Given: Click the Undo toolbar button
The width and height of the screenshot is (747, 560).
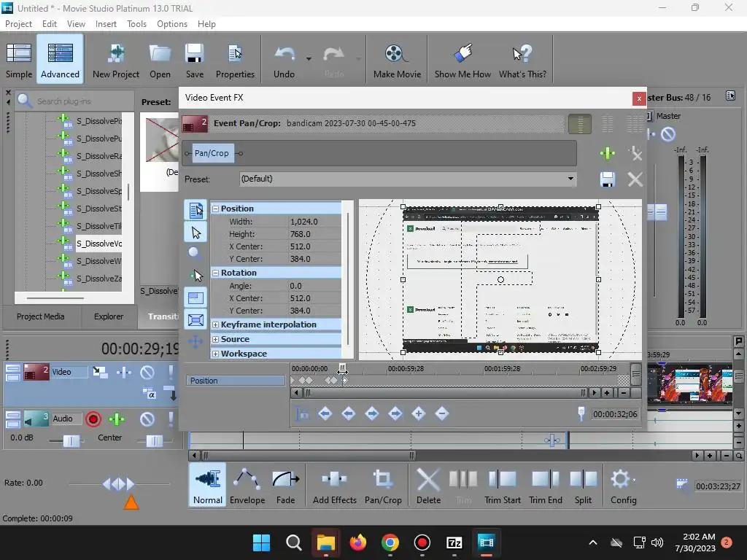Looking at the screenshot, I should pyautogui.click(x=284, y=61).
